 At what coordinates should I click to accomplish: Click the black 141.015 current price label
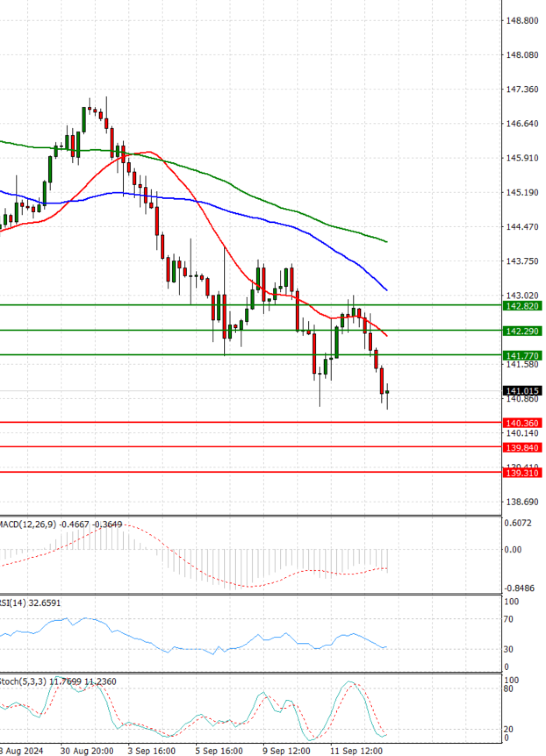[x=522, y=391]
